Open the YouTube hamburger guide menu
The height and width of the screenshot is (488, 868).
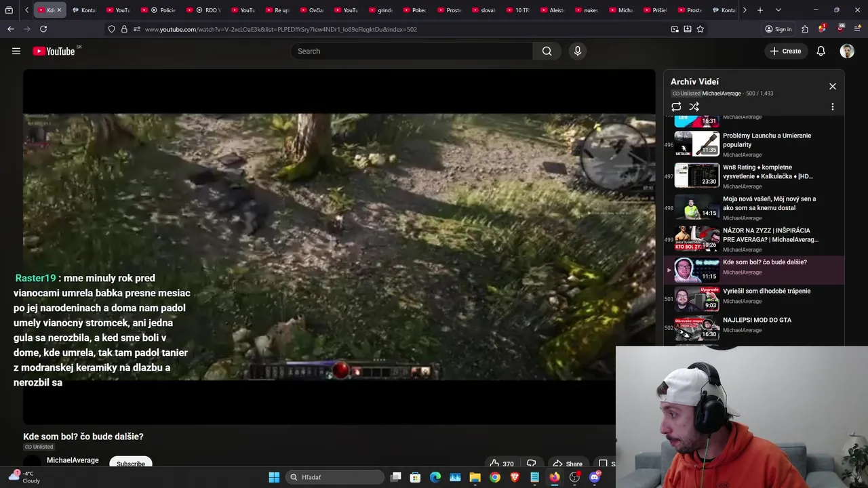16,51
